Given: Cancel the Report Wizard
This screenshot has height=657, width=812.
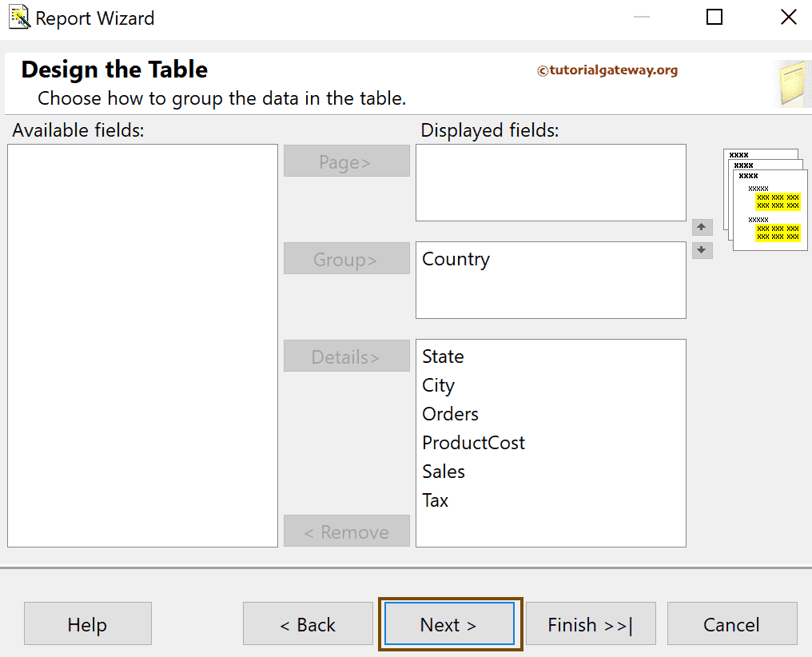Looking at the screenshot, I should [731, 624].
